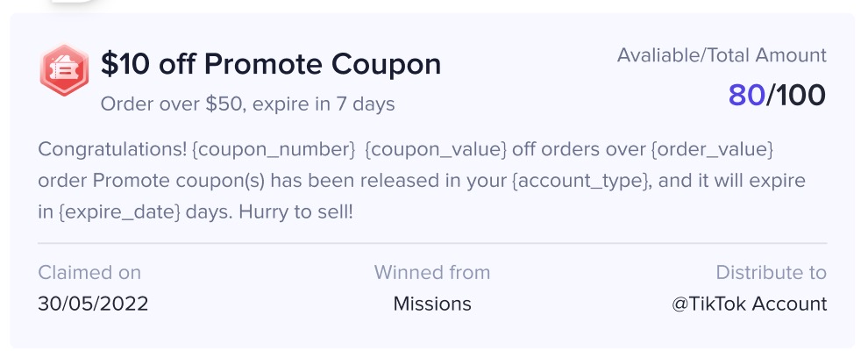Click the {expire_date} placeholder text
Image resolution: width=868 pixels, height=358 pixels.
[x=119, y=212]
